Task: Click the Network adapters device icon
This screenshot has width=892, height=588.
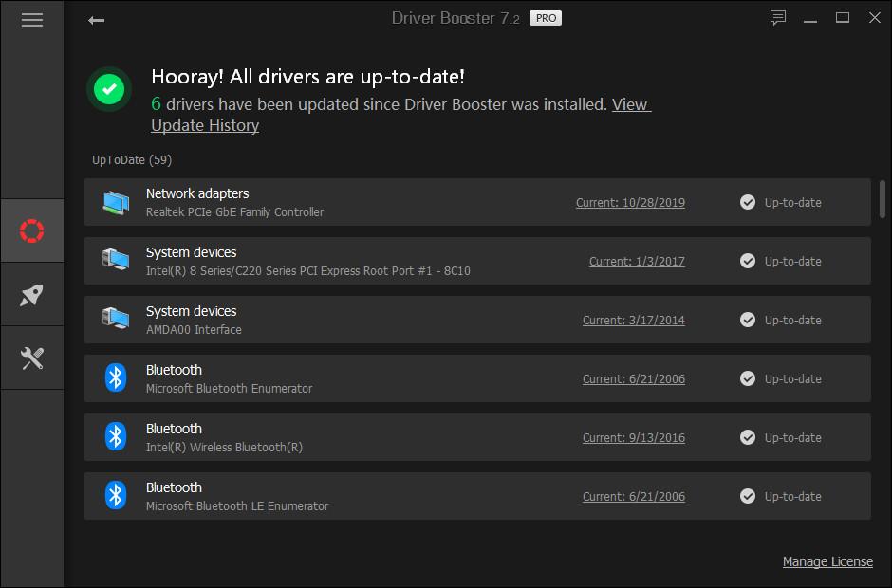Action: tap(116, 202)
